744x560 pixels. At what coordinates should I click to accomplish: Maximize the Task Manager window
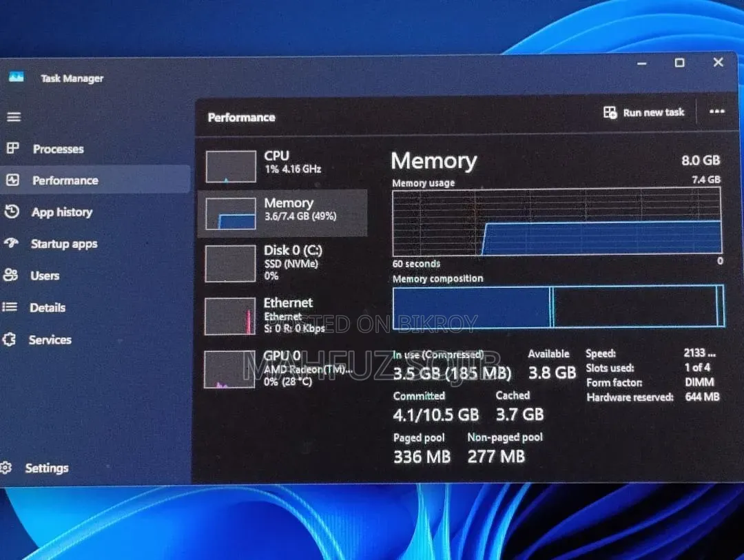pos(679,63)
